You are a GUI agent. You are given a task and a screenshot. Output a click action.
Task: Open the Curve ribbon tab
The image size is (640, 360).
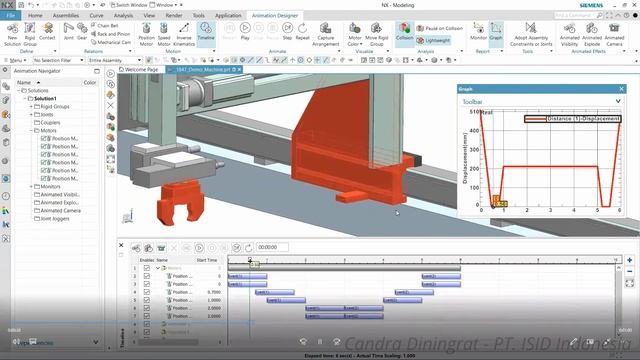click(96, 16)
